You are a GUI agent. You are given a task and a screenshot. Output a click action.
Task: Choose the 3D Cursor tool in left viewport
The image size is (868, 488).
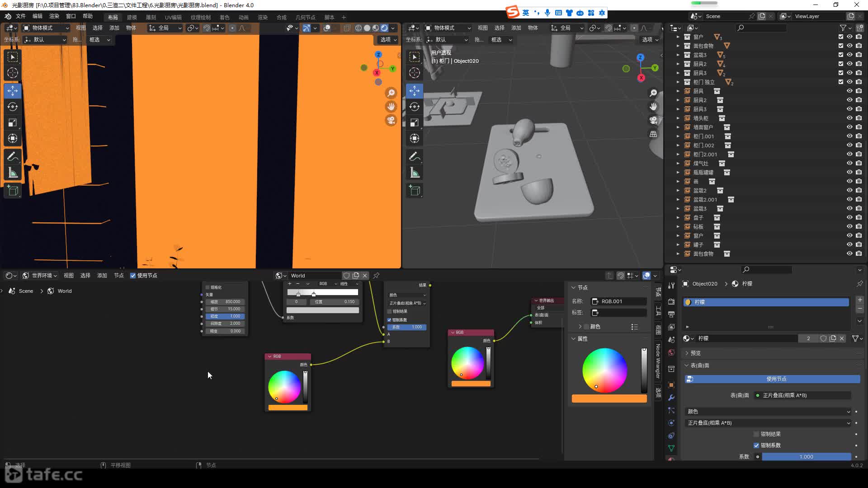click(x=13, y=73)
